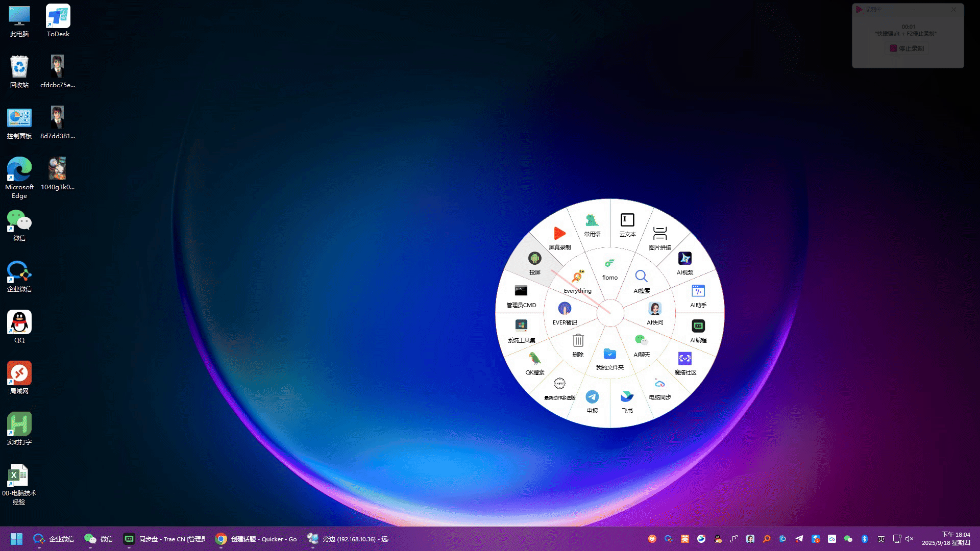Open the Windows Start menu

tap(16, 539)
